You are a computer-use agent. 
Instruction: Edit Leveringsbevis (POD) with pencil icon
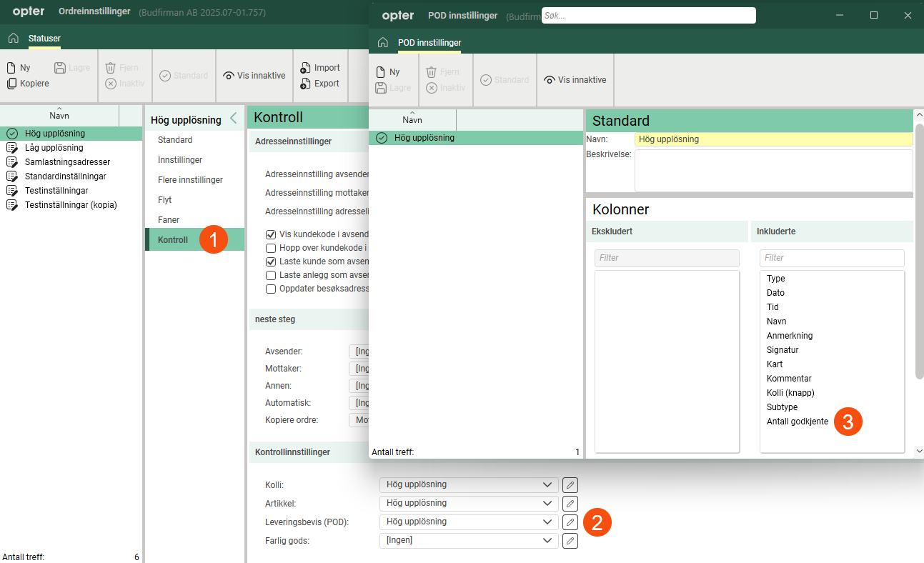pos(570,522)
